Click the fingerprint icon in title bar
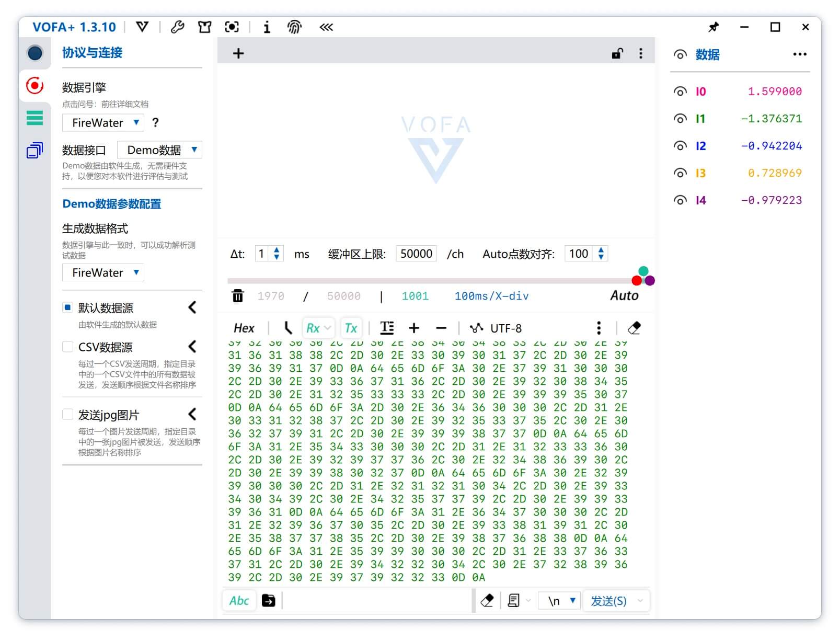This screenshot has width=840, height=640. (294, 27)
